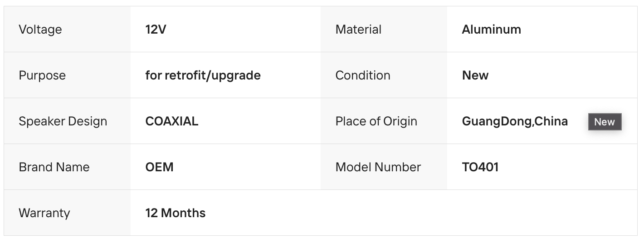The width and height of the screenshot is (644, 239).
Task: Click the Warranty attribute label
Action: (x=44, y=213)
